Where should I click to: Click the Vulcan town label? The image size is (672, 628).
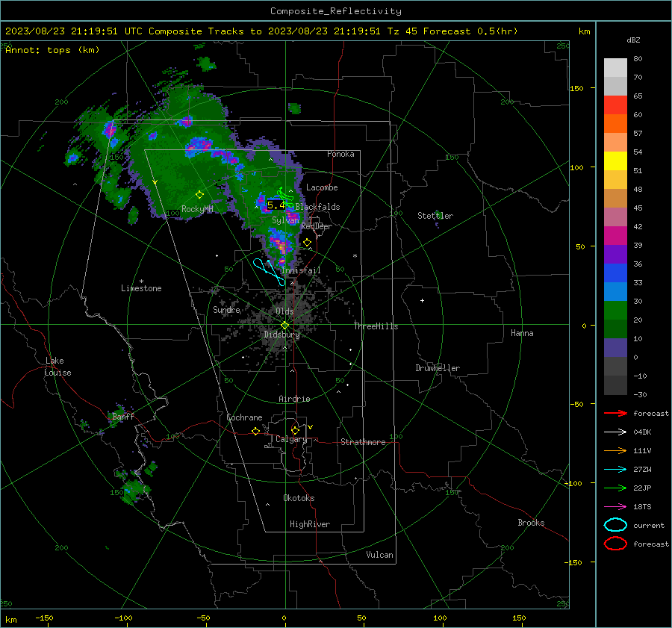coord(380,555)
